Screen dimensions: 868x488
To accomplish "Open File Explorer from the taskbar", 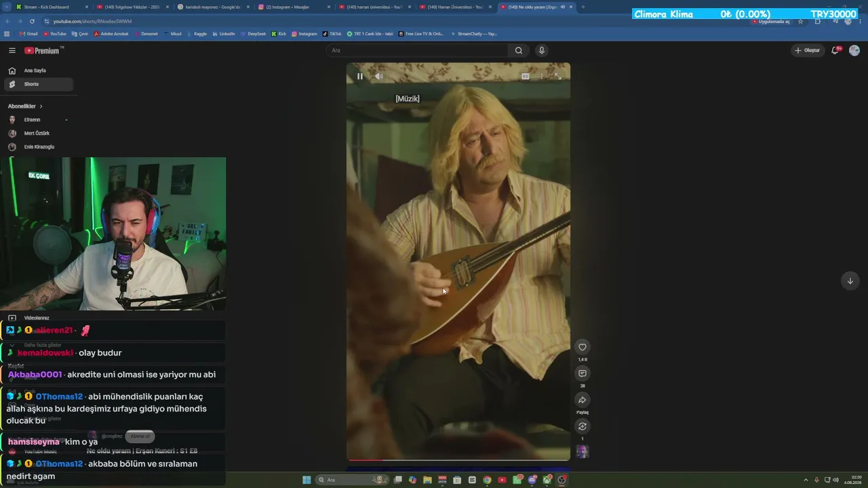I will click(427, 480).
